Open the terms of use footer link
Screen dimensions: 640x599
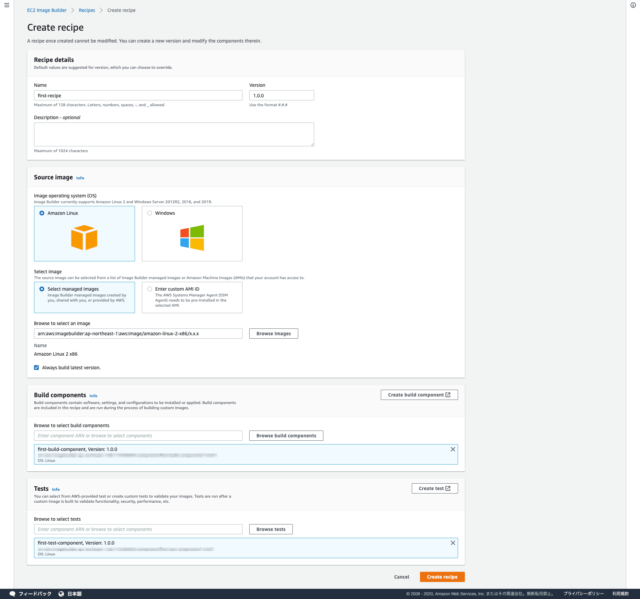(620, 594)
